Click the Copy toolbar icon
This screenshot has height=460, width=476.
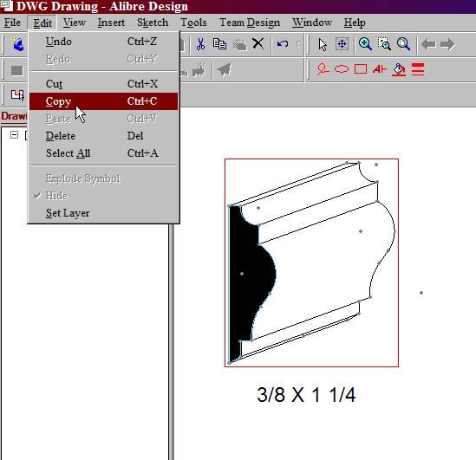[219, 44]
